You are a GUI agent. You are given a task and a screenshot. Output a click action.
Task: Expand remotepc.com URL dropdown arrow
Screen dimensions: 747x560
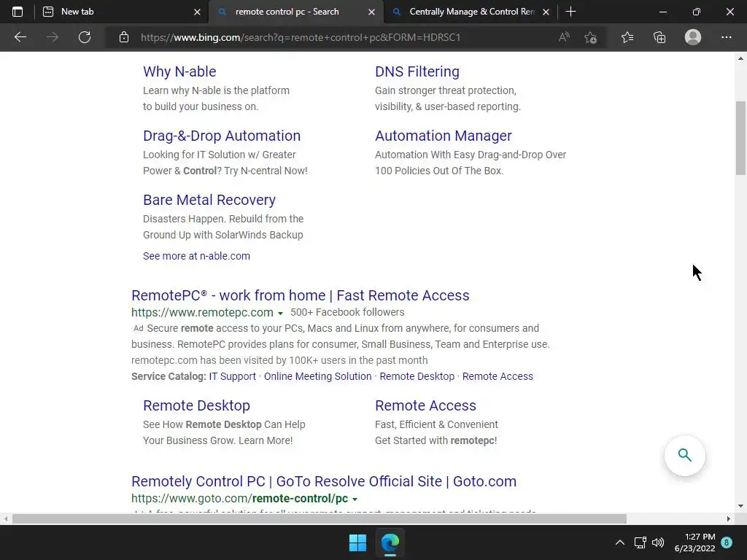point(280,314)
